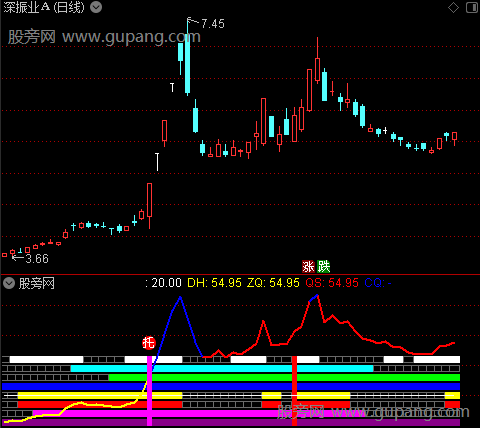Click the 深振业A (日线) chart title
This screenshot has height=428, width=480.
tap(44, 7)
